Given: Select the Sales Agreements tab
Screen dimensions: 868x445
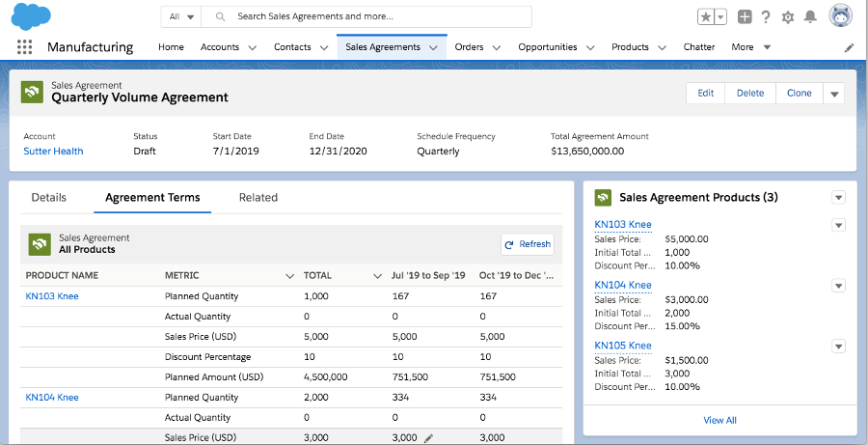Looking at the screenshot, I should [x=383, y=47].
